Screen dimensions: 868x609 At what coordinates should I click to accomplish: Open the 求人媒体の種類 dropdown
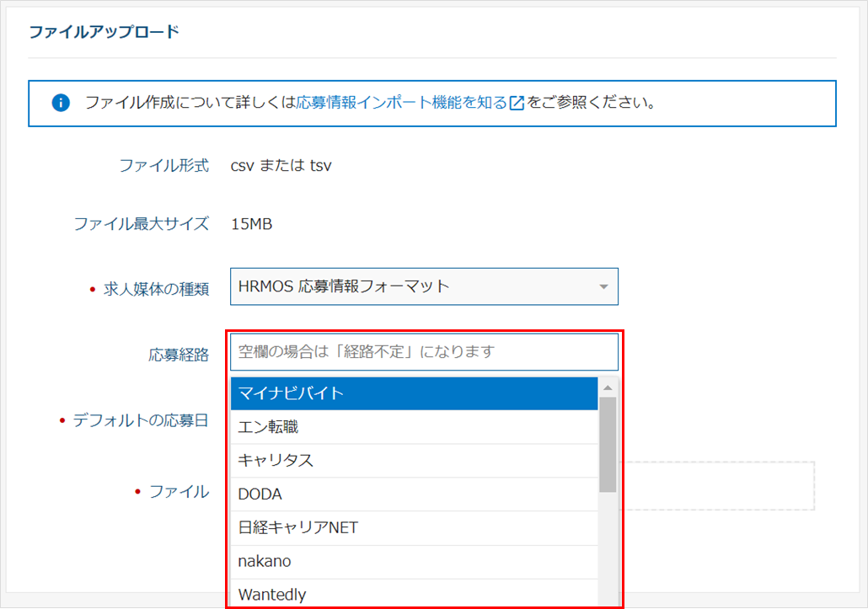coord(424,286)
